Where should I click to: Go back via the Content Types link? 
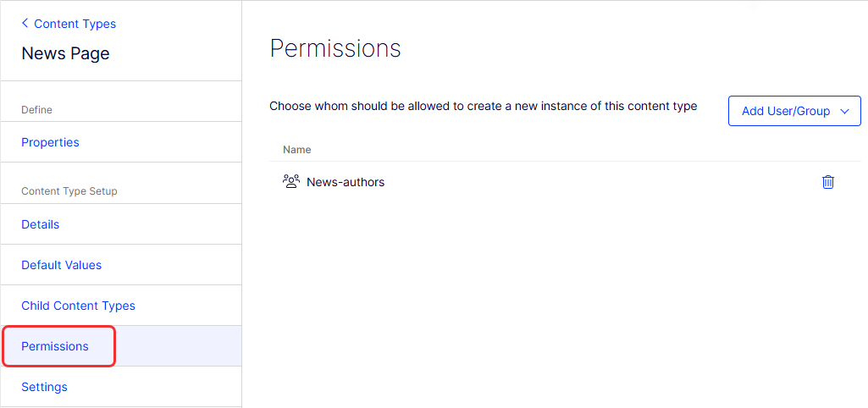pos(75,24)
